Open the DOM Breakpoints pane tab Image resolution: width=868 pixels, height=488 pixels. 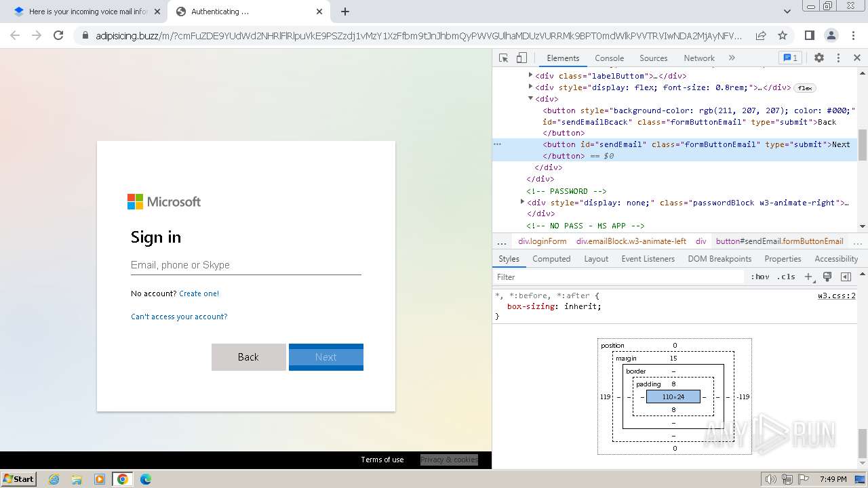coord(719,259)
